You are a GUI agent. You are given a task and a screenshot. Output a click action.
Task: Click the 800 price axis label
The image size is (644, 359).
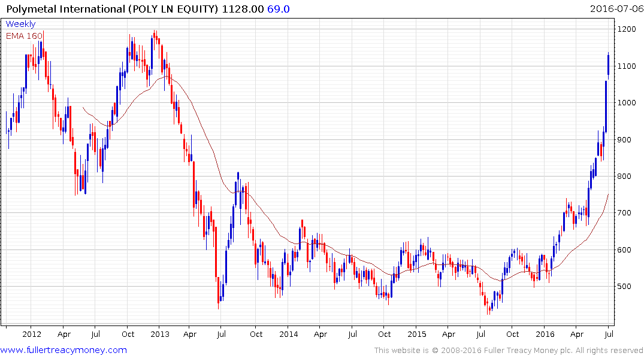click(x=625, y=177)
